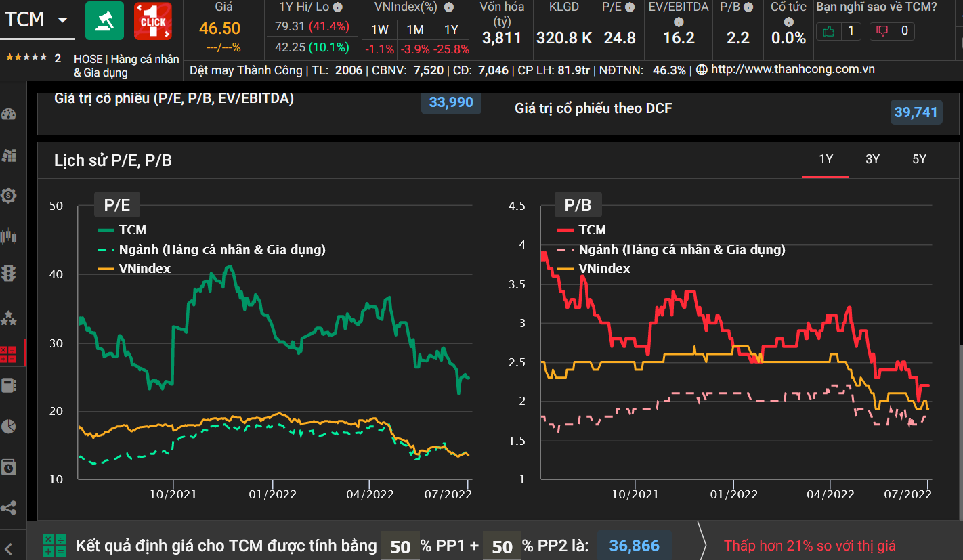Toggle VNindex legend in P/E chart

[x=135, y=268]
